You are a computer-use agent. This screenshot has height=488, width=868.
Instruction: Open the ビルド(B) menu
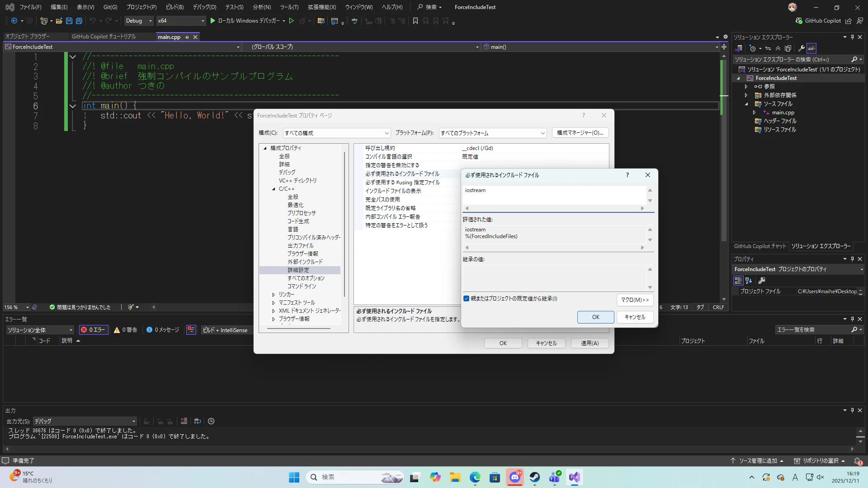pos(175,7)
